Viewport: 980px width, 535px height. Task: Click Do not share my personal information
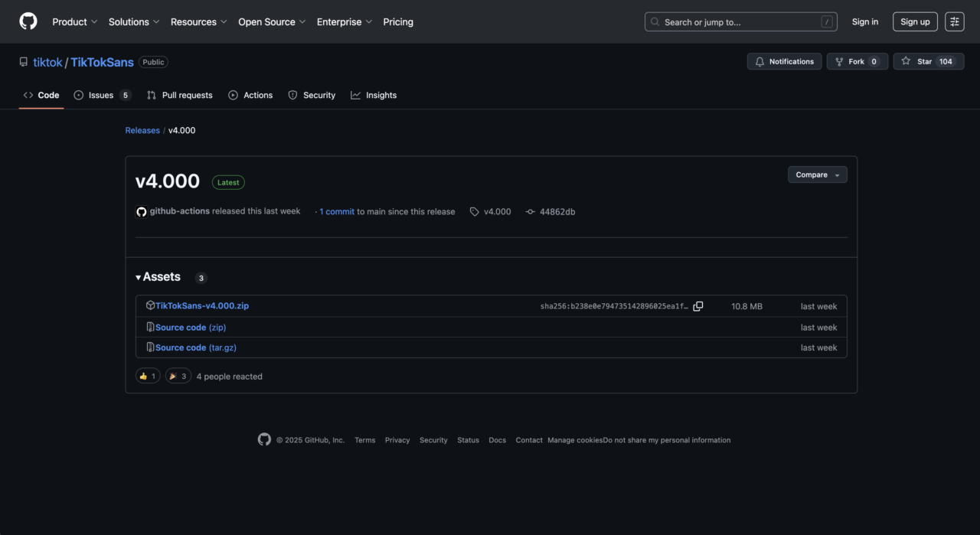[667, 440]
